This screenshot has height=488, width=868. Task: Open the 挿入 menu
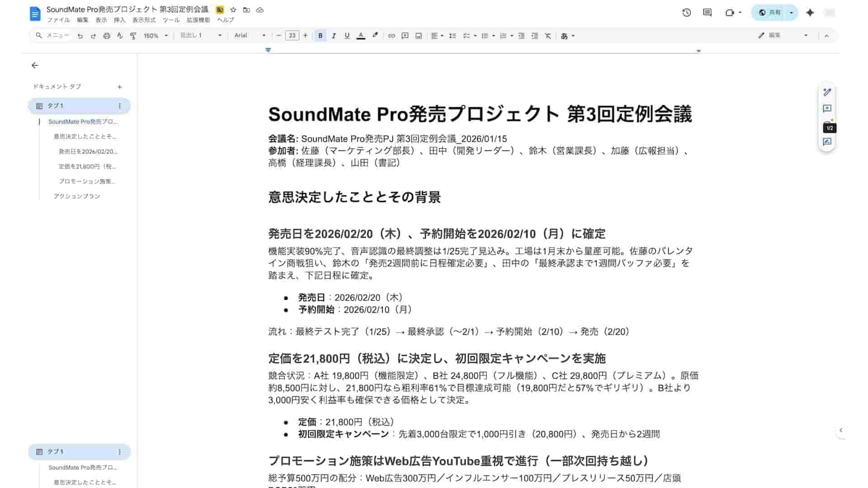tap(119, 20)
